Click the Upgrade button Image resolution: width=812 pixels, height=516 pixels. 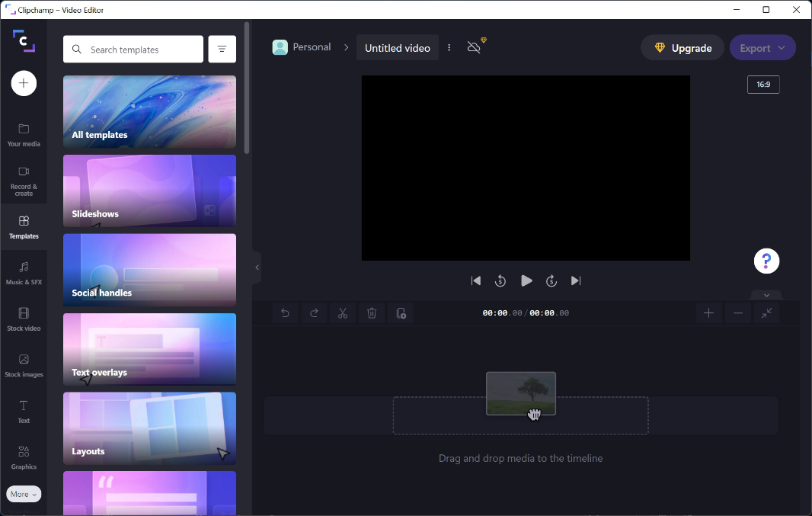(683, 48)
